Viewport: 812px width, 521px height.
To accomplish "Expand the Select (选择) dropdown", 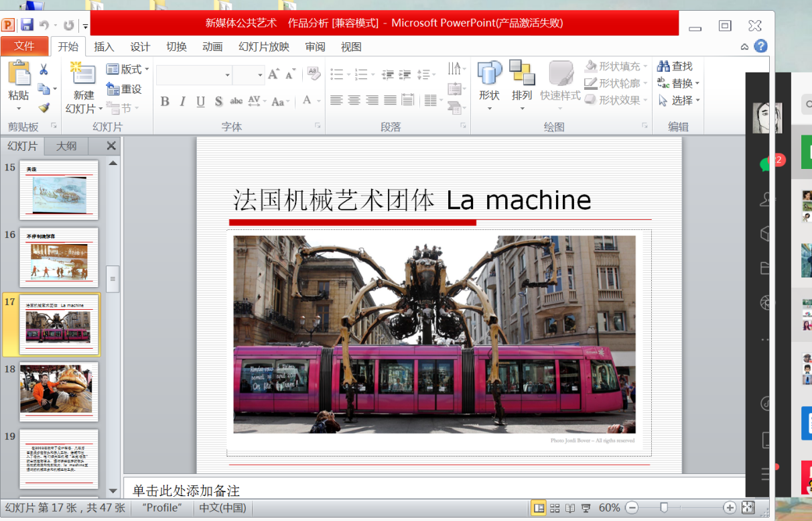I will pos(679,101).
